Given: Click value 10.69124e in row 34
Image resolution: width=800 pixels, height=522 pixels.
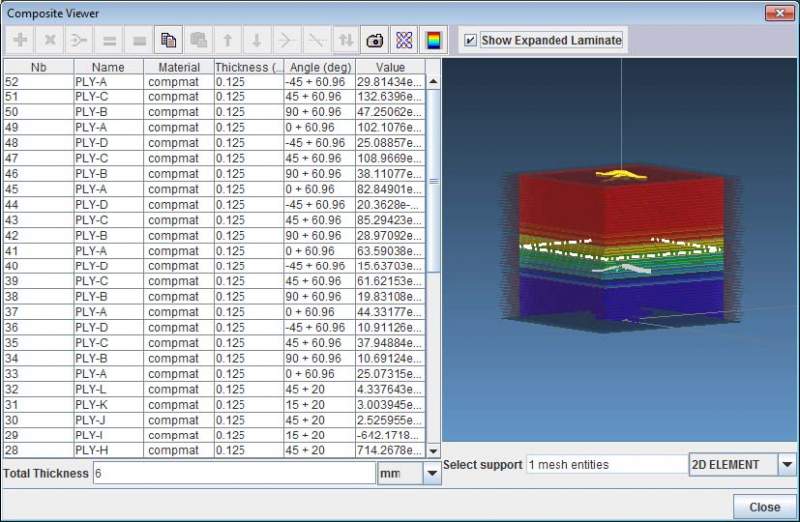Looking at the screenshot, I should pos(389,358).
